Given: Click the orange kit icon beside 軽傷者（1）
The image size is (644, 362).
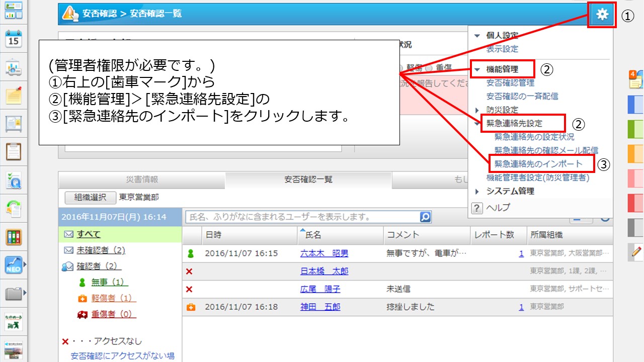Looking at the screenshot, I should (x=83, y=299).
